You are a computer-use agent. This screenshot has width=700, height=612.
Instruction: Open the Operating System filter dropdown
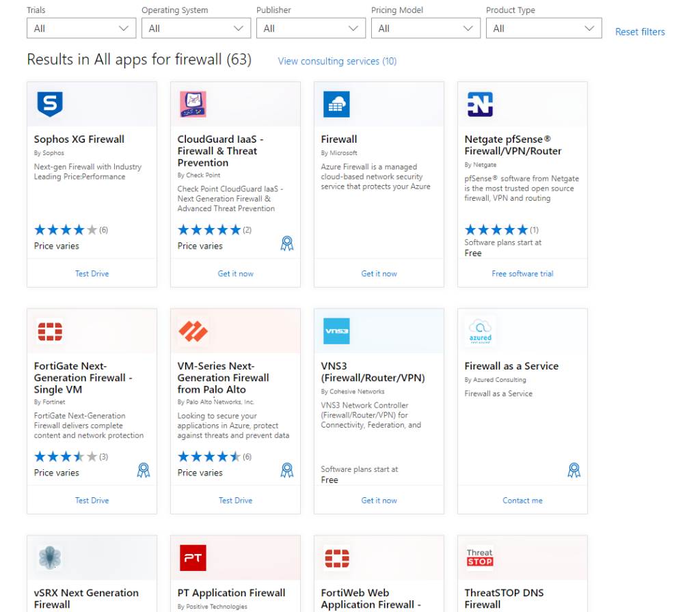click(x=196, y=28)
